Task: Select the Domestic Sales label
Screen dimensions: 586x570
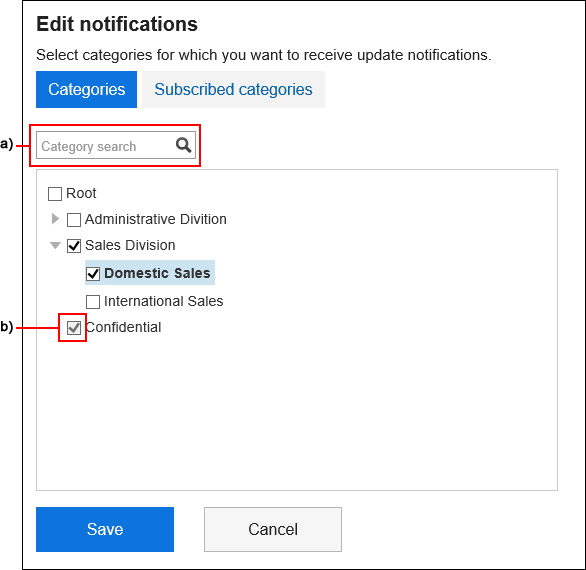Action: [x=157, y=273]
